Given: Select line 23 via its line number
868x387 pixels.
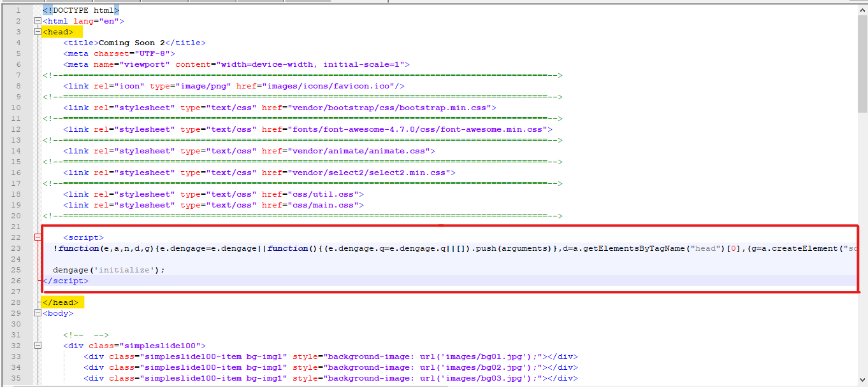Looking at the screenshot, I should click(x=16, y=248).
